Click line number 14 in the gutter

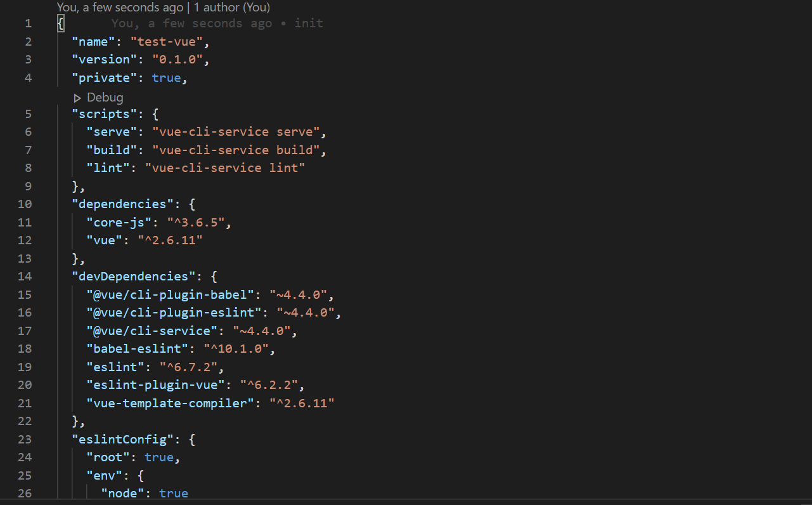[25, 277]
